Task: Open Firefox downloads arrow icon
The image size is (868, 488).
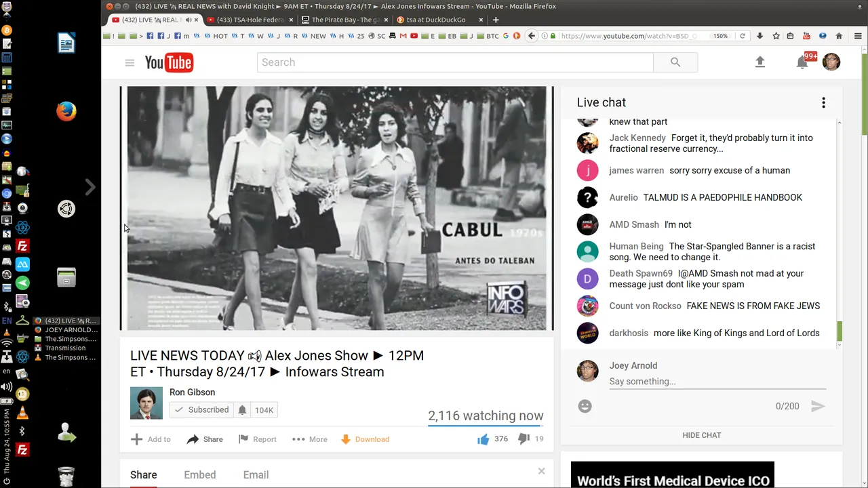Action: 759,36
